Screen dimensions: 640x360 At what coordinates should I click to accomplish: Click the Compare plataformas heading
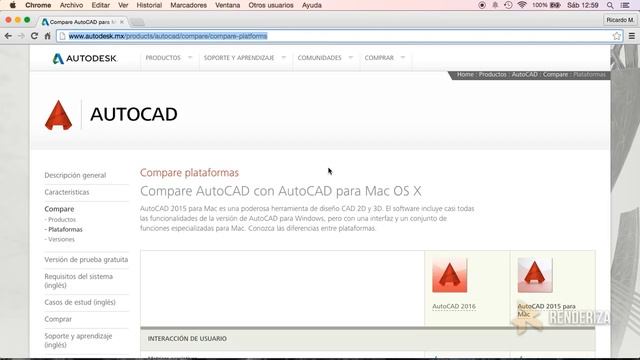[x=189, y=172]
